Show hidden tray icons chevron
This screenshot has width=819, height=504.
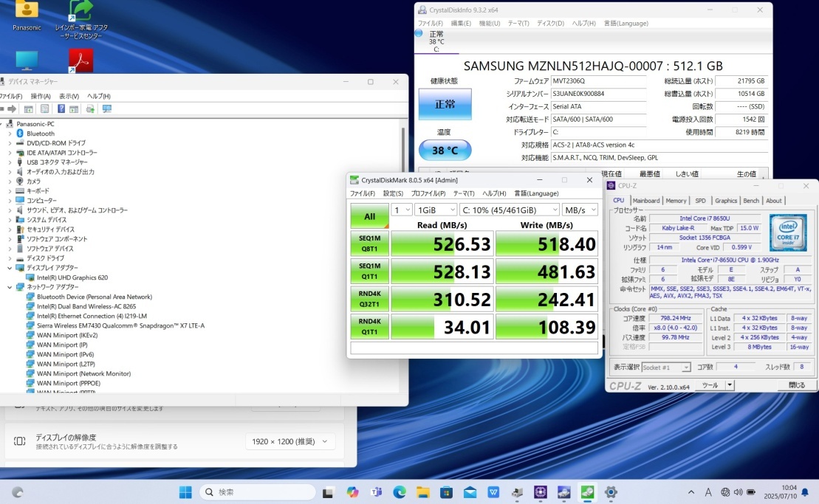(x=691, y=492)
